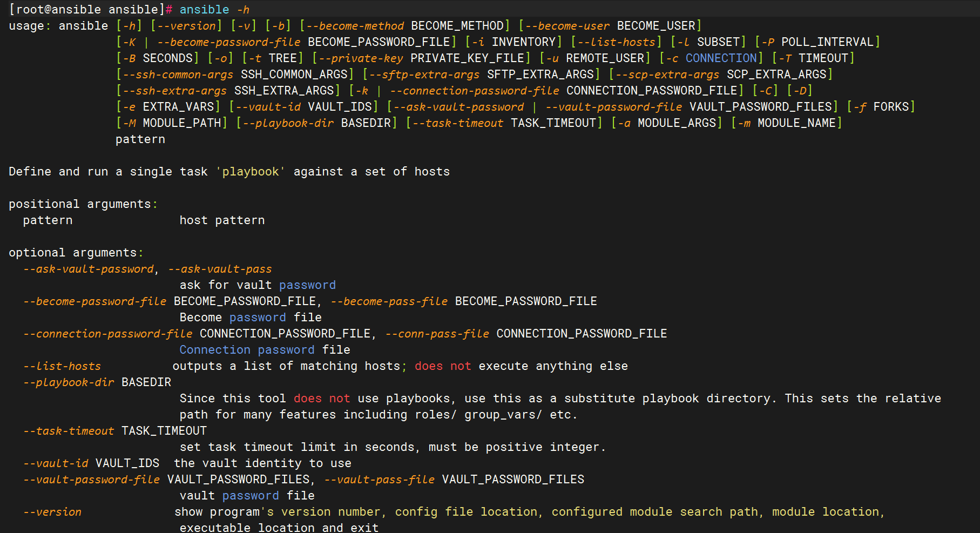Screen dimensions: 980x533
Task: Click '--list-hosts' in optional arguments list
Action: pyautogui.click(x=62, y=366)
